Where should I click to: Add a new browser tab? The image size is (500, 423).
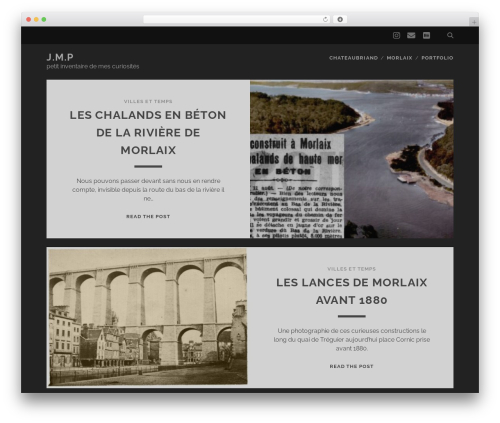click(x=474, y=22)
